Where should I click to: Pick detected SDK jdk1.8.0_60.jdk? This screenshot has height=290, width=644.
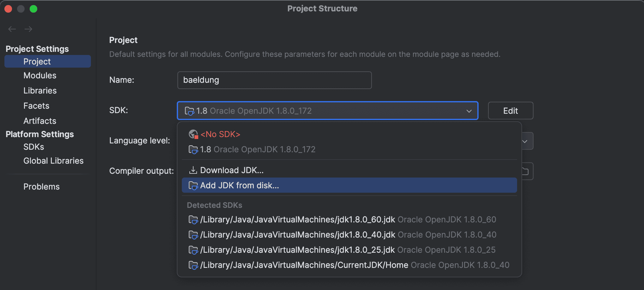coord(349,220)
